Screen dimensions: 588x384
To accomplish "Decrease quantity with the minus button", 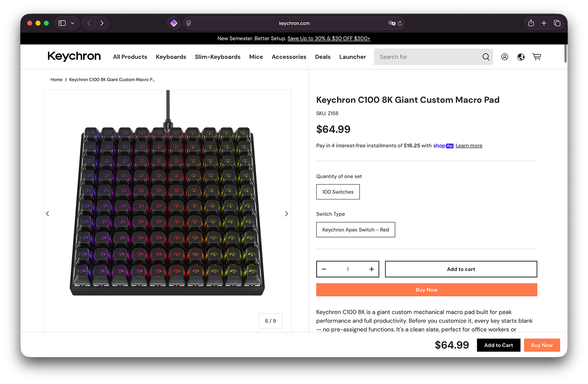I will click(324, 269).
